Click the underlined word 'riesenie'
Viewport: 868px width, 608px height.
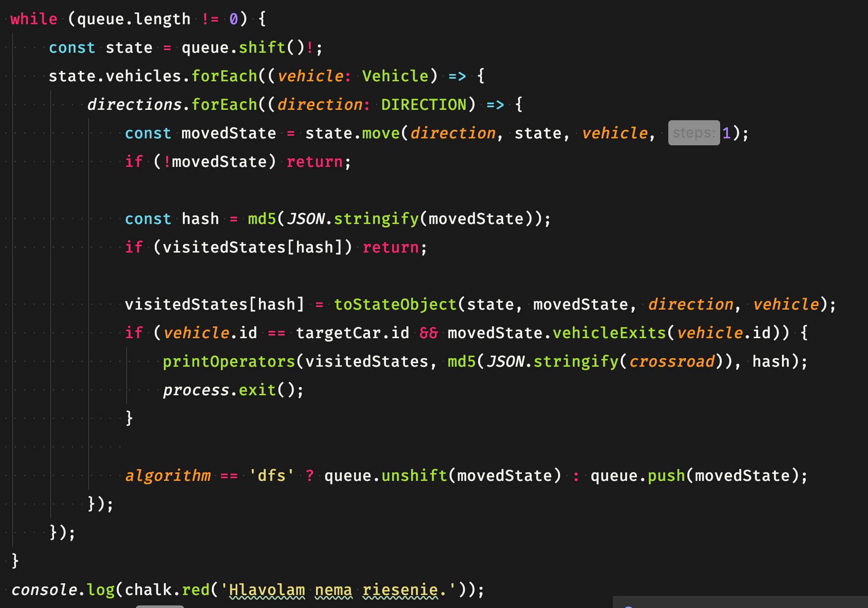pos(400,590)
